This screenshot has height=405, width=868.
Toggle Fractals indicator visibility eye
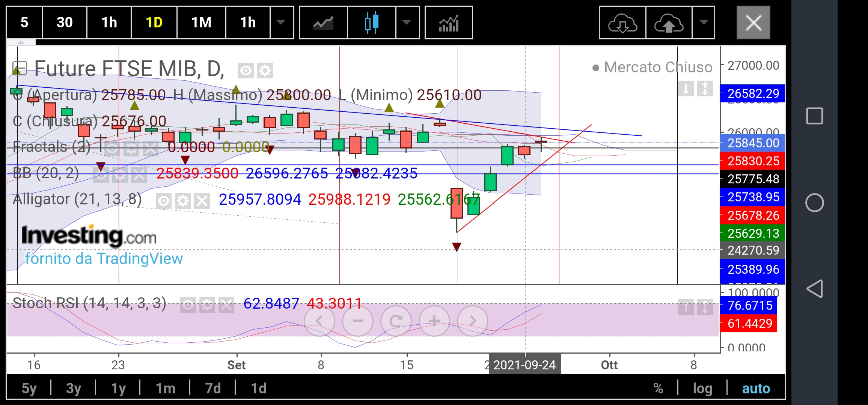[112, 149]
